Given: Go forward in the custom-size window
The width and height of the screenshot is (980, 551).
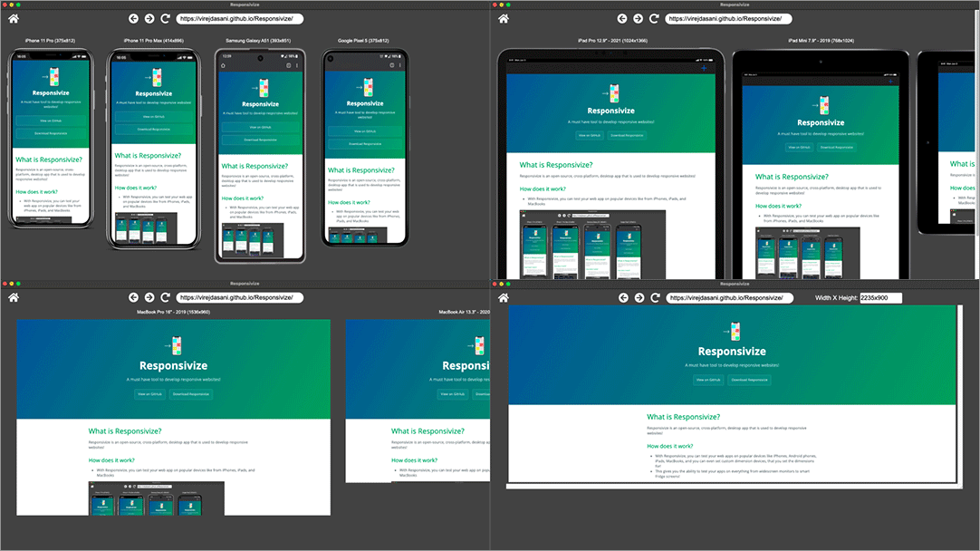Looking at the screenshot, I should pos(639,297).
